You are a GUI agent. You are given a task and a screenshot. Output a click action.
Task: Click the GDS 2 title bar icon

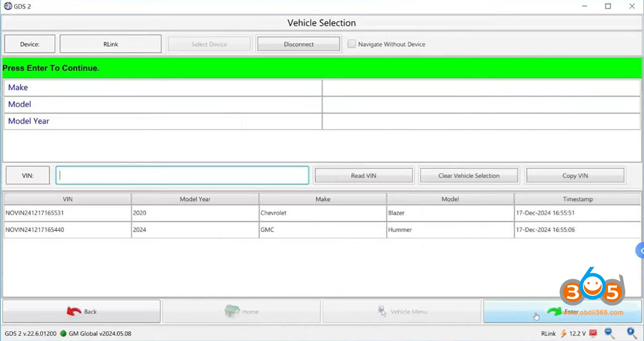[8, 6]
